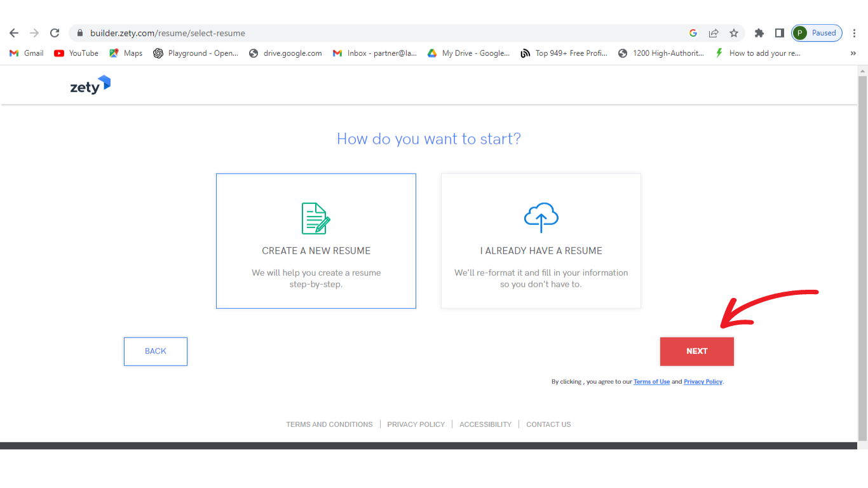The image size is (868, 488).
Task: Click the address bar URL field
Action: (x=381, y=33)
